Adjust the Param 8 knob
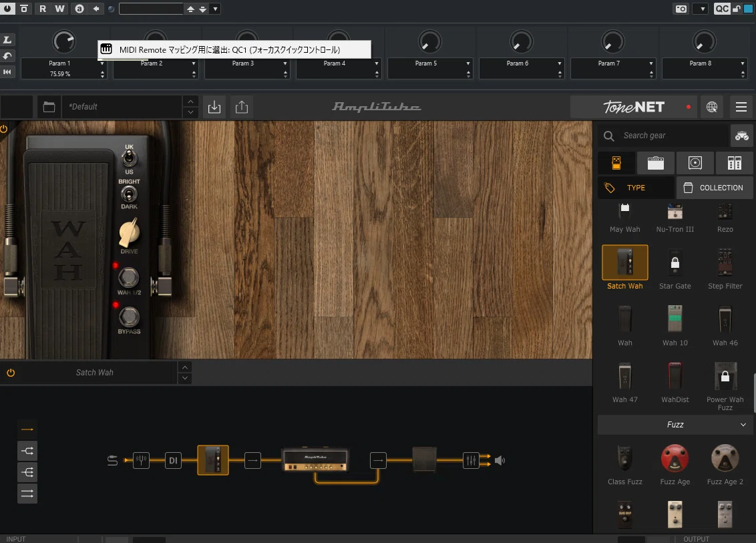Screen dimensions: 756x543 704,42
